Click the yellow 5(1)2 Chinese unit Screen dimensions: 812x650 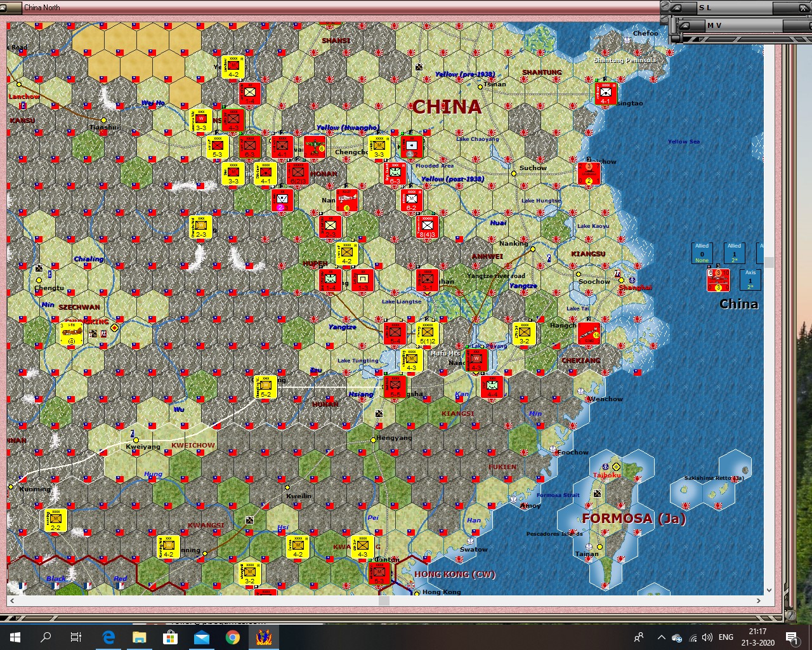(428, 334)
